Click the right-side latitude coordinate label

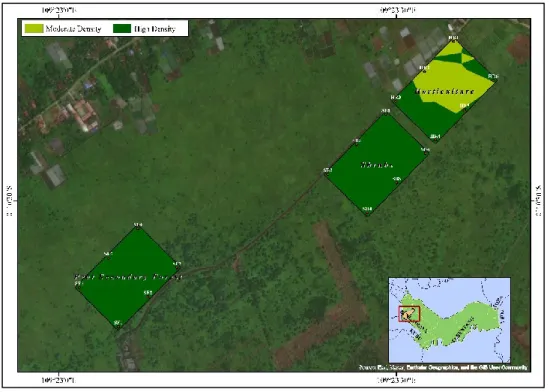tap(537, 200)
